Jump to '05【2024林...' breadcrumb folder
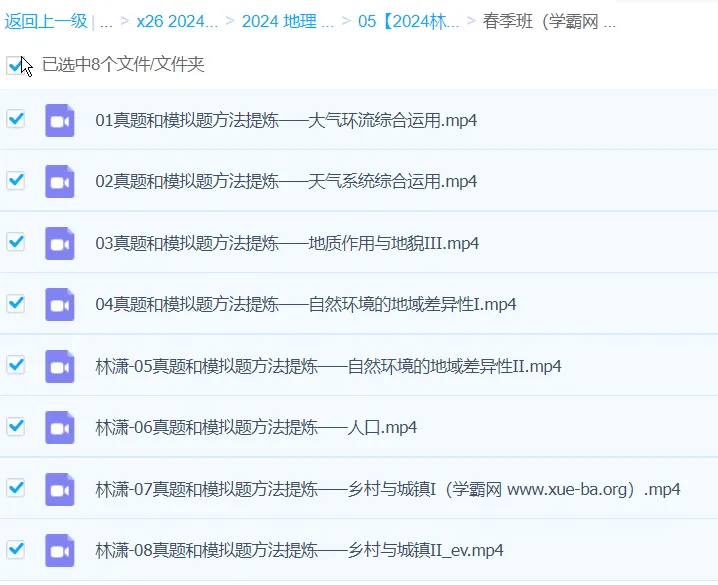This screenshot has width=718, height=585. [409, 20]
